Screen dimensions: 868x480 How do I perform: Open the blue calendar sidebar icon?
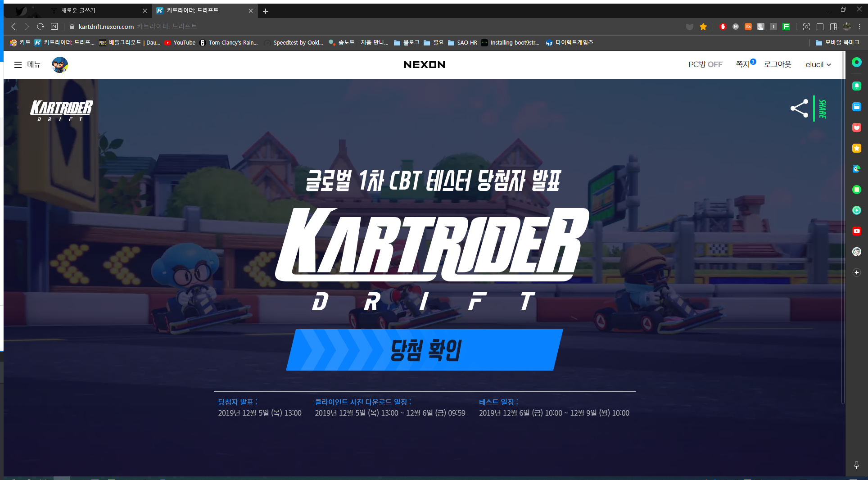coord(856,107)
